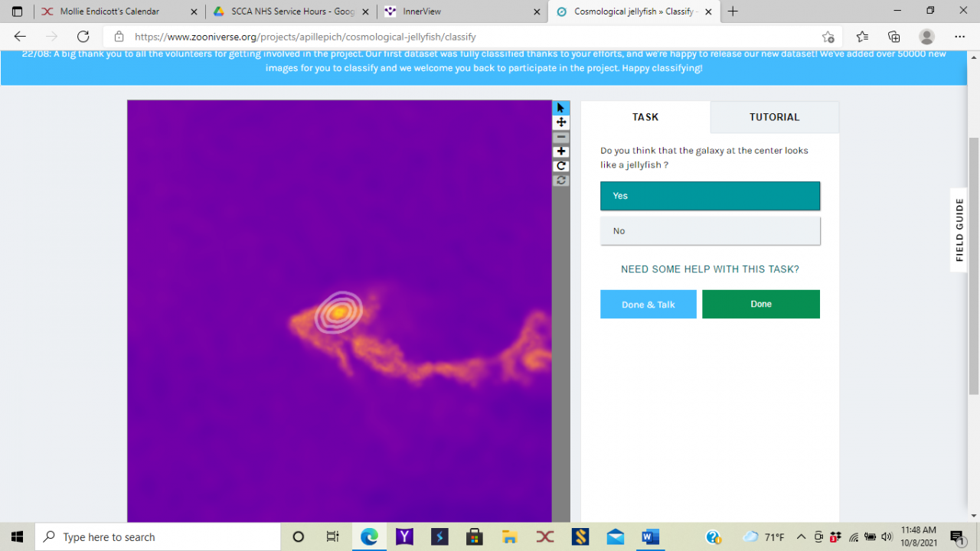Click the green Done button
The image size is (980, 551).
click(761, 304)
